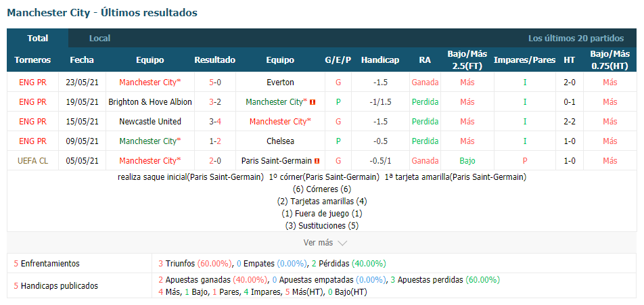Image resolution: width=644 pixels, height=305 pixels.
Task: Open the 5-0 result against Everton
Action: [x=215, y=82]
